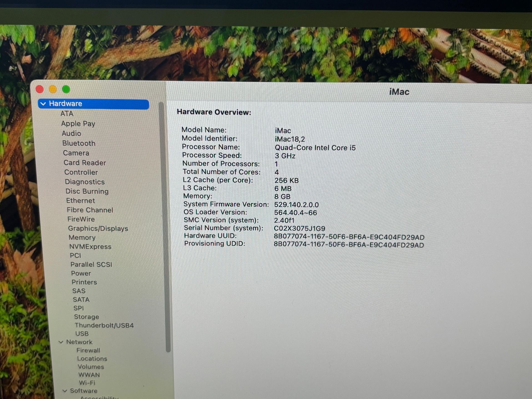Select PCI in the hardware list

pos(75,255)
